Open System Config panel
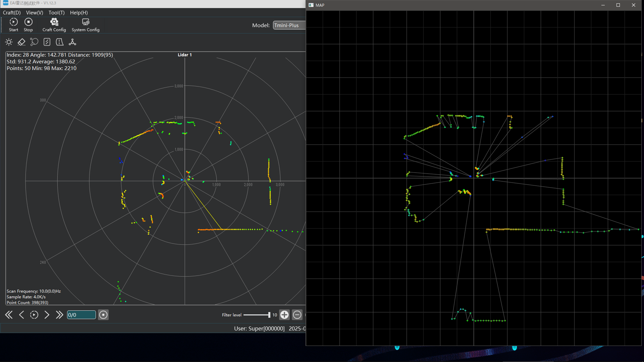The image size is (644, 362). tap(86, 25)
